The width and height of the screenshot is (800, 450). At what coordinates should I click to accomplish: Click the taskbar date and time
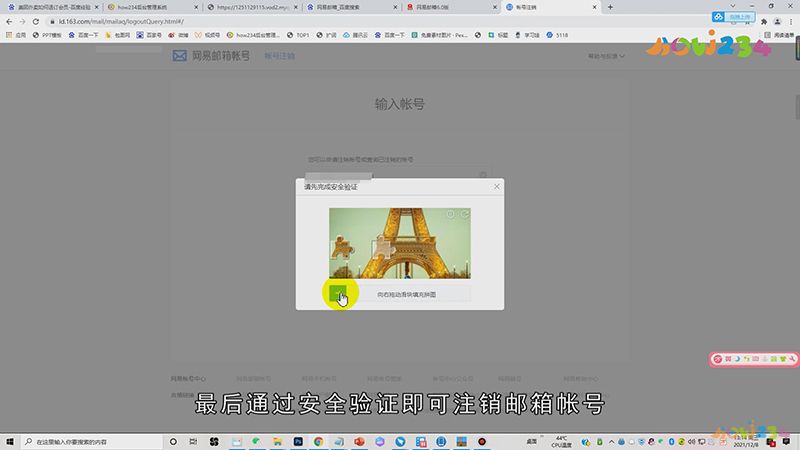[x=746, y=441]
